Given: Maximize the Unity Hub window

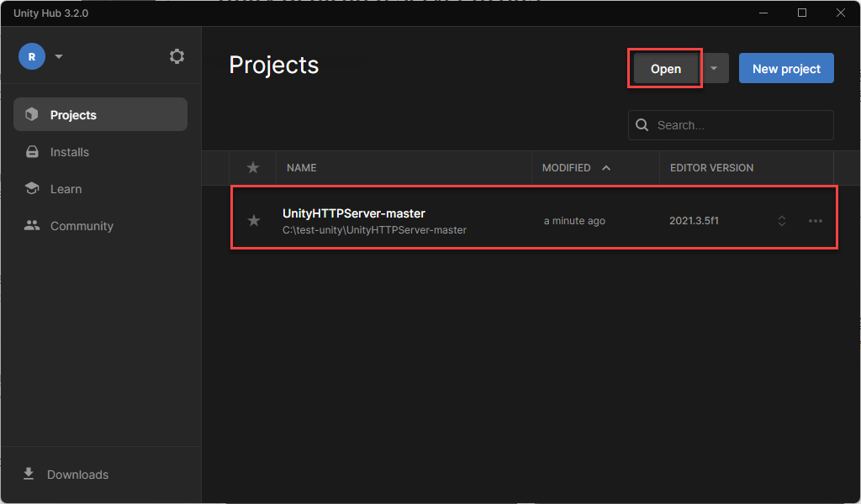Looking at the screenshot, I should click(801, 13).
